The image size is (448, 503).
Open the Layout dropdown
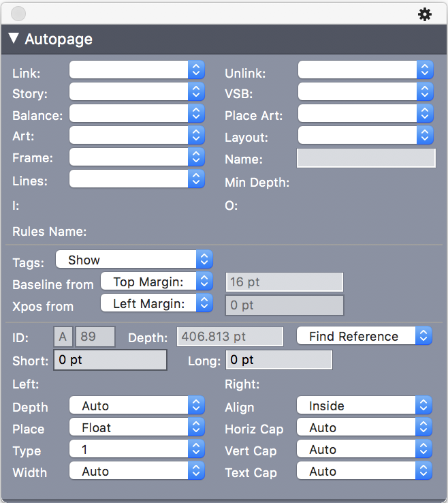[x=365, y=135]
